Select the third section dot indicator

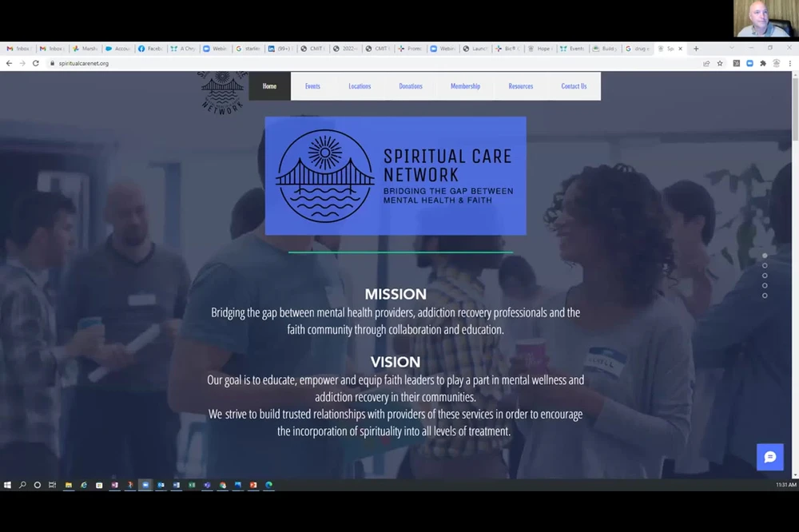point(765,276)
